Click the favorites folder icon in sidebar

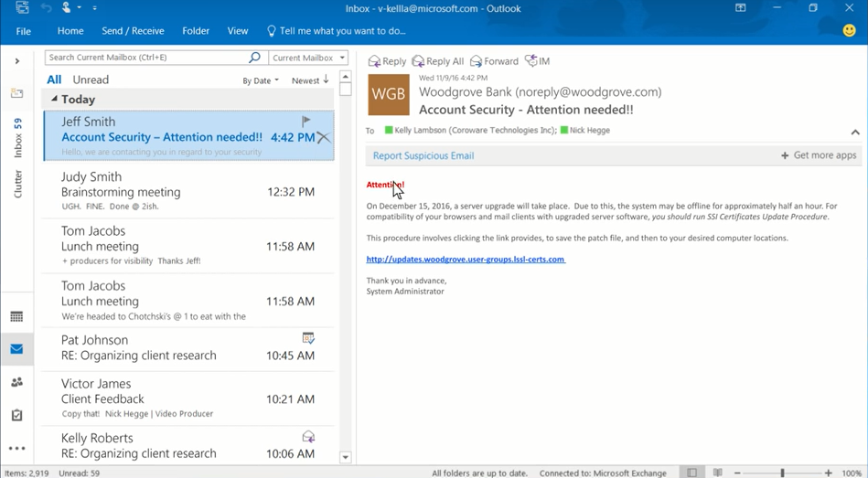17,93
